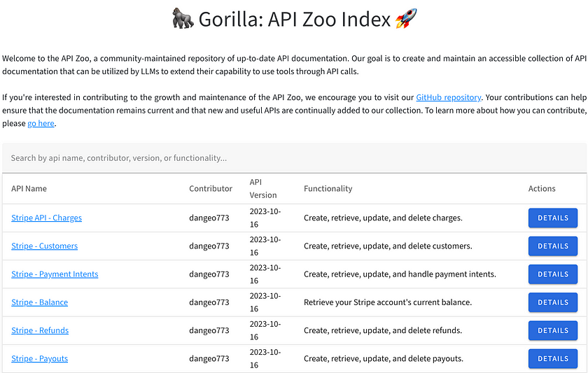The image size is (588, 373).
Task: View DETAILS for Stripe - Customers
Action: pyautogui.click(x=553, y=246)
